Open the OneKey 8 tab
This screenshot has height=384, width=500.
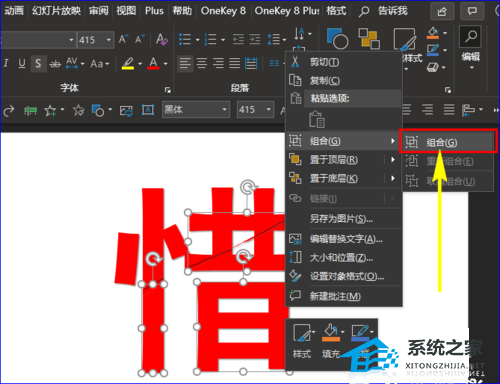(223, 11)
